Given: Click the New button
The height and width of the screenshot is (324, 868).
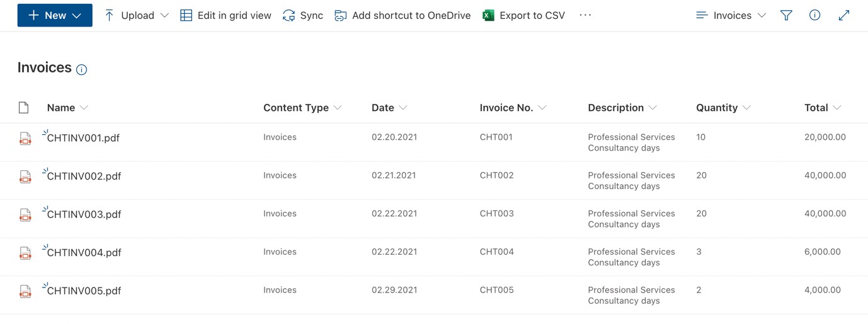Looking at the screenshot, I should [x=55, y=15].
